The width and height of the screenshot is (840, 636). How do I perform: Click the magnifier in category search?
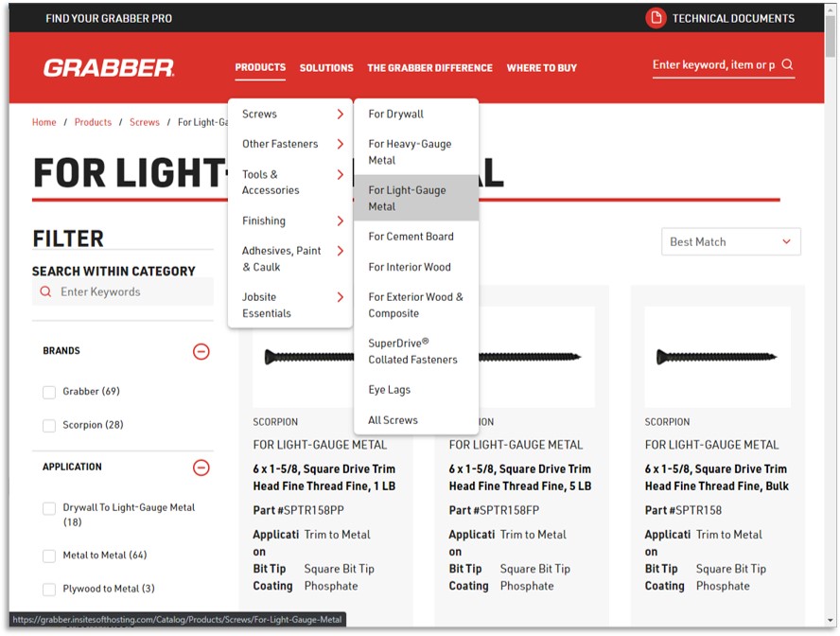(46, 291)
